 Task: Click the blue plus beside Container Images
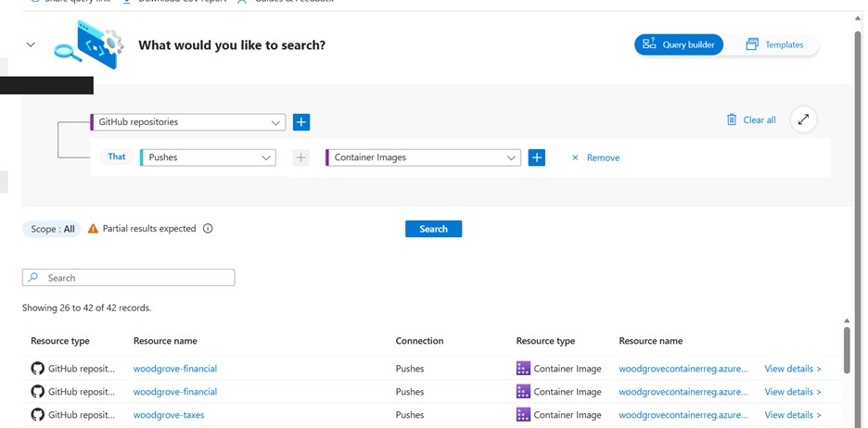pos(536,157)
